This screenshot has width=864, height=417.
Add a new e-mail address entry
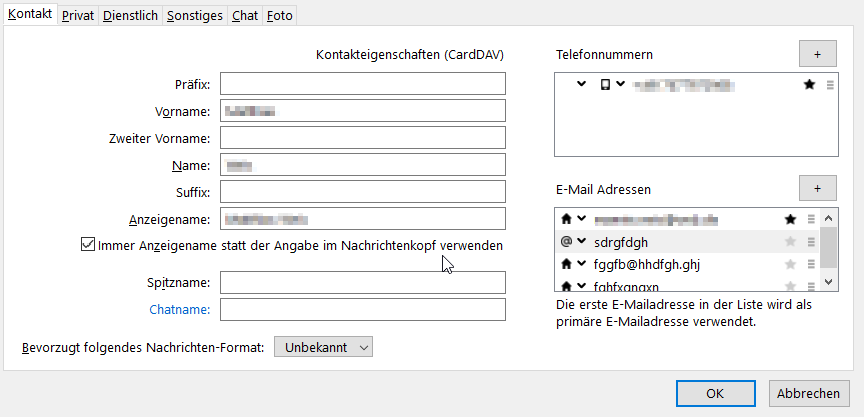coord(817,188)
